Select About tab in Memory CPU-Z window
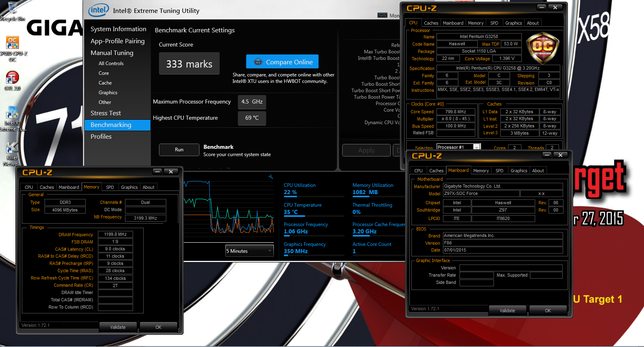Image resolution: width=644 pixels, height=347 pixels. click(148, 187)
